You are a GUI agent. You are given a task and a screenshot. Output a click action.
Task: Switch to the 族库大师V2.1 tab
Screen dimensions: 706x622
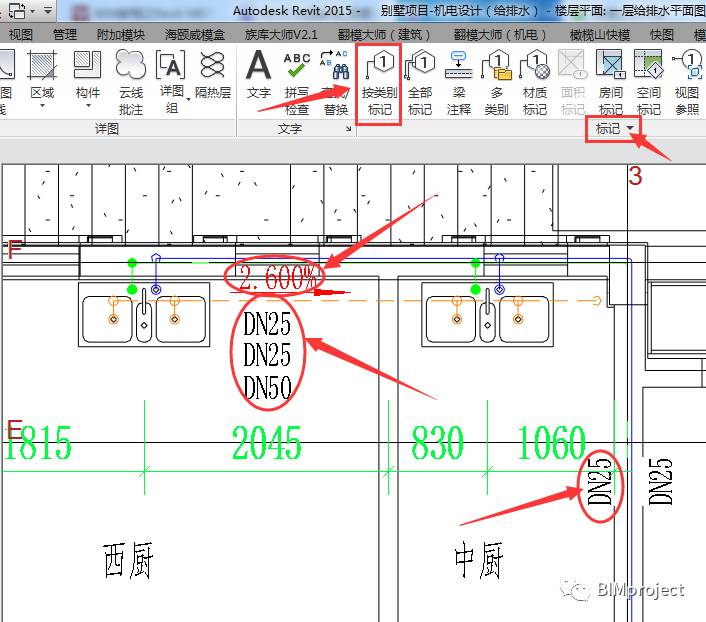click(x=281, y=35)
